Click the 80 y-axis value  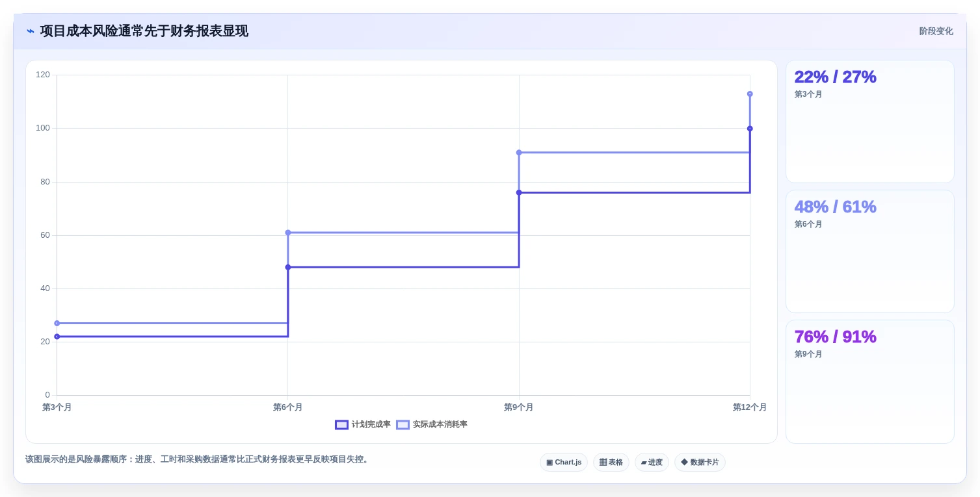click(x=45, y=182)
